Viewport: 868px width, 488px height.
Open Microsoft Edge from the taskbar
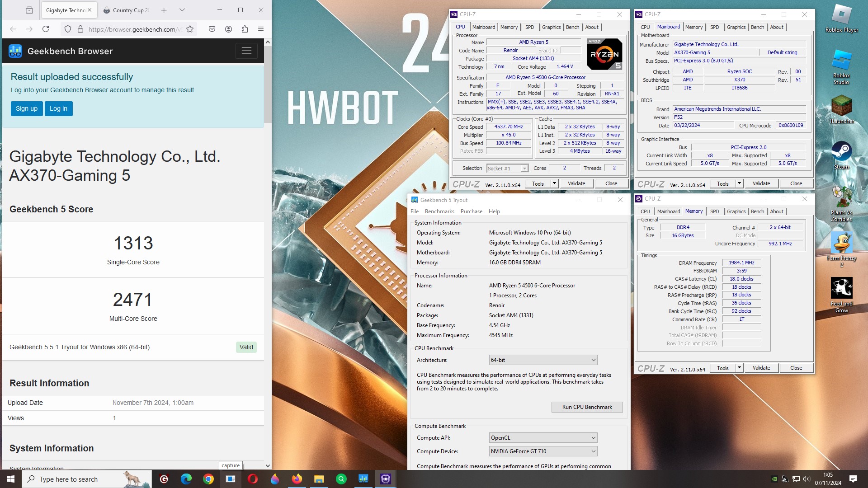tap(186, 479)
